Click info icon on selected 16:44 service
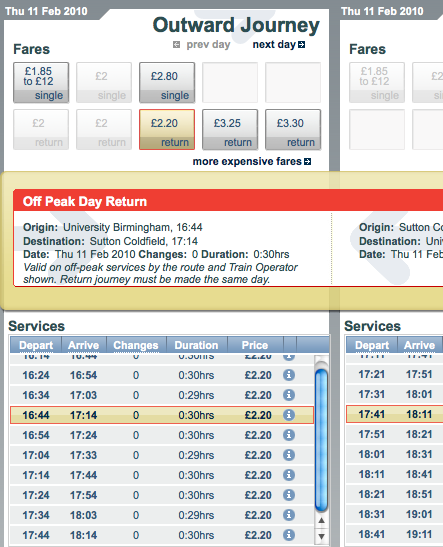 tap(289, 415)
